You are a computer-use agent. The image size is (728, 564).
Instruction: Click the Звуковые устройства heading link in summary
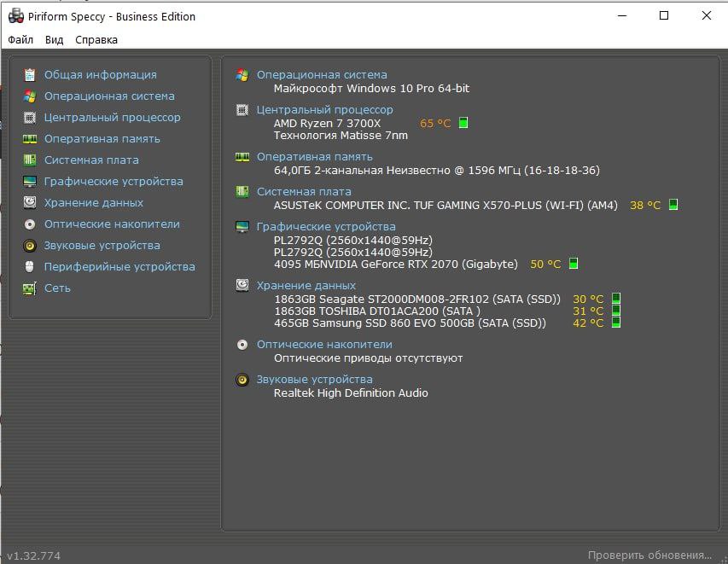(315, 380)
